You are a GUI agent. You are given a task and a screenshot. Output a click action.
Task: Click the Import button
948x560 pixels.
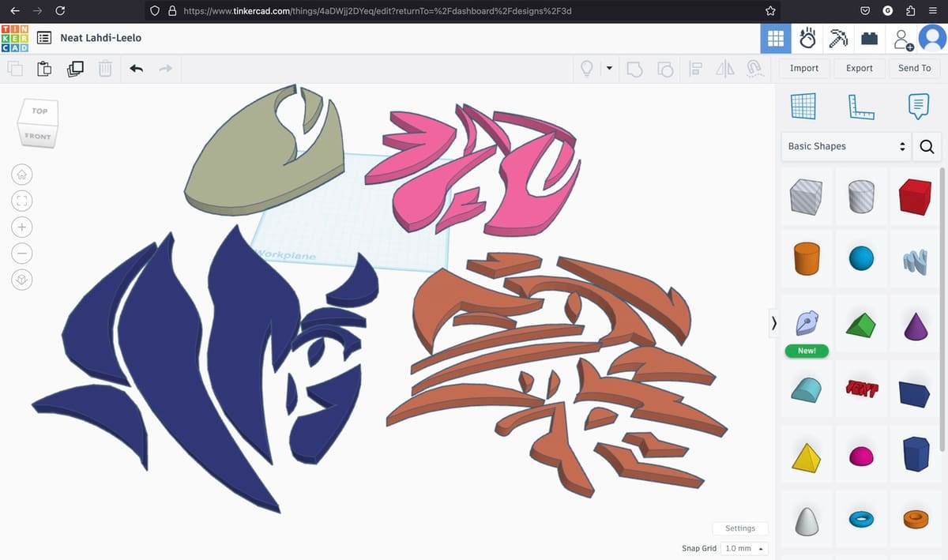point(804,68)
